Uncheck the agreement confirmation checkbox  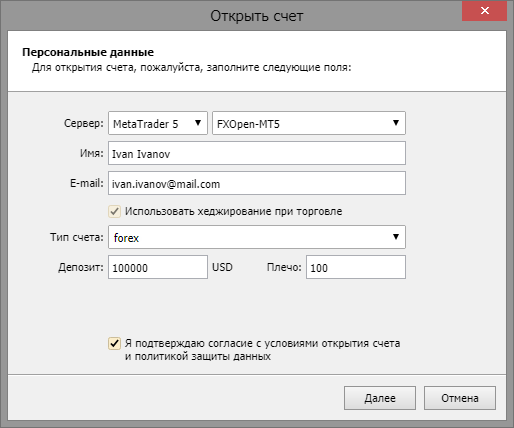point(114,343)
